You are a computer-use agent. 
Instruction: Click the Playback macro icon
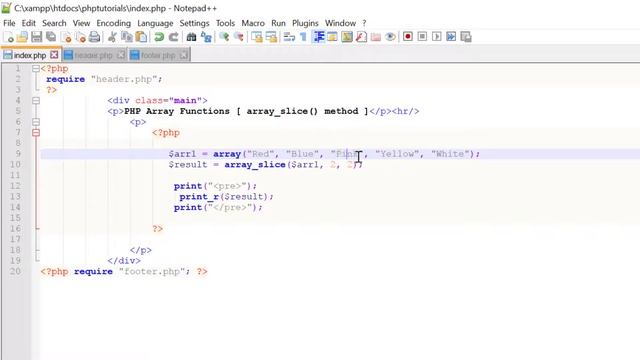coord(436,37)
